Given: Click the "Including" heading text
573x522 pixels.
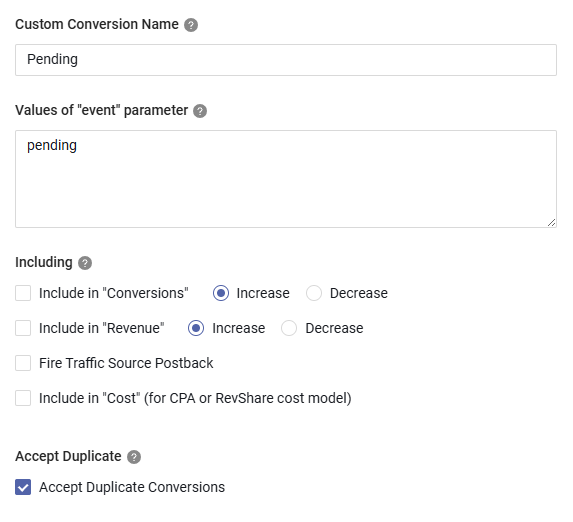Looking at the screenshot, I should point(44,263).
